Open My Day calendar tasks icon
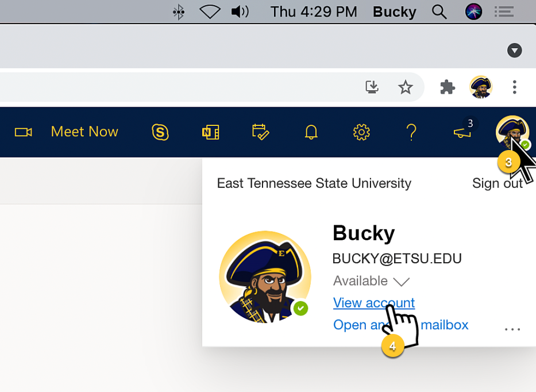 pos(260,132)
